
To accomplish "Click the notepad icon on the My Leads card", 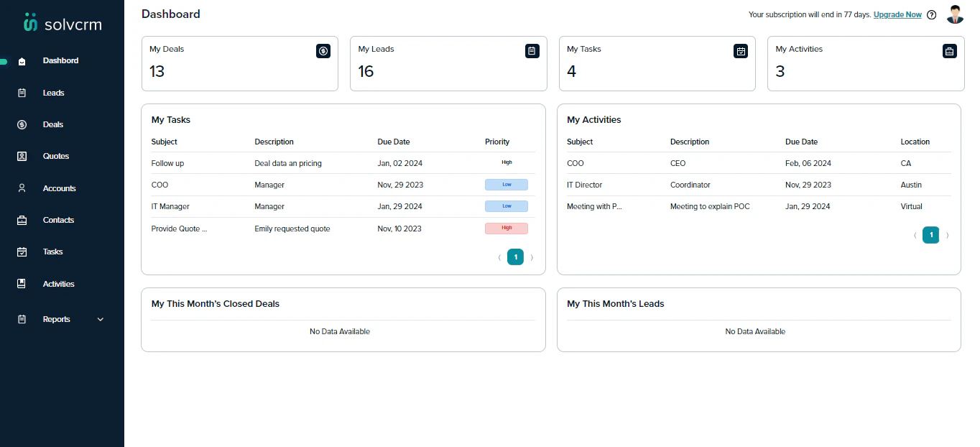I will coord(532,51).
